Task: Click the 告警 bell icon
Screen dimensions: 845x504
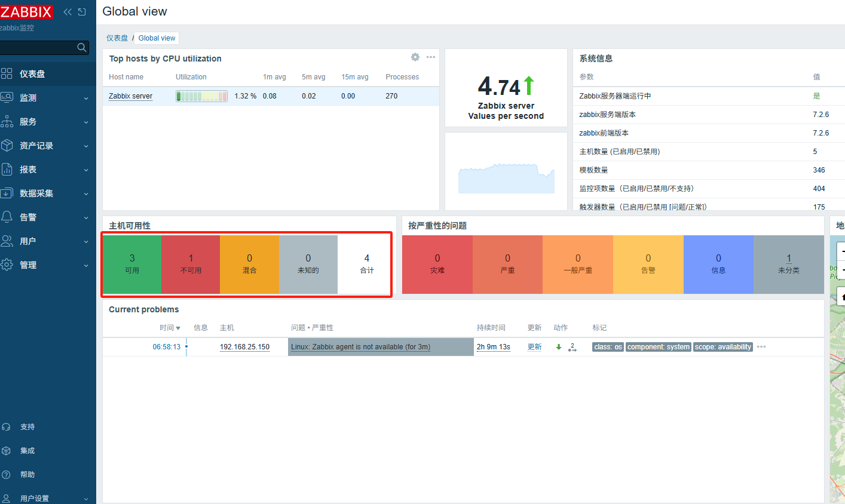Action: click(x=7, y=217)
